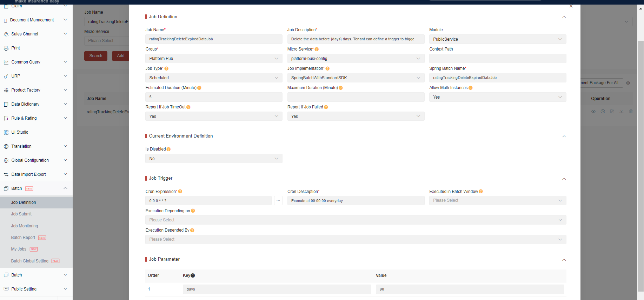
Task: Click the Add button
Action: 121,56
